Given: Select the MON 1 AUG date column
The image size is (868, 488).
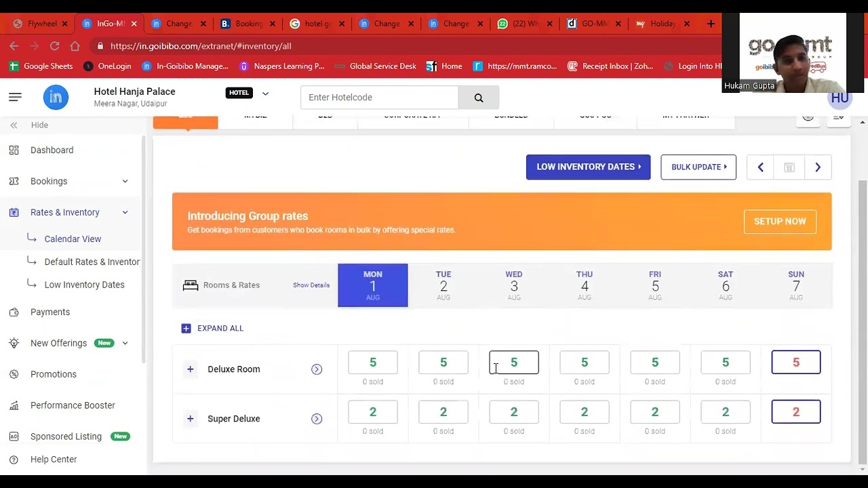Looking at the screenshot, I should click(x=373, y=285).
